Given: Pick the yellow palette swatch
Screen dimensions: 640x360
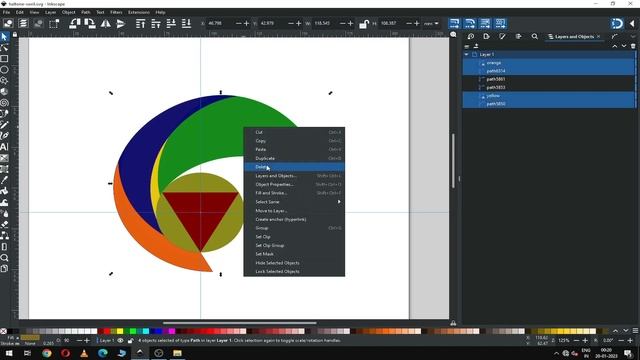Looking at the screenshot, I should (120, 331).
